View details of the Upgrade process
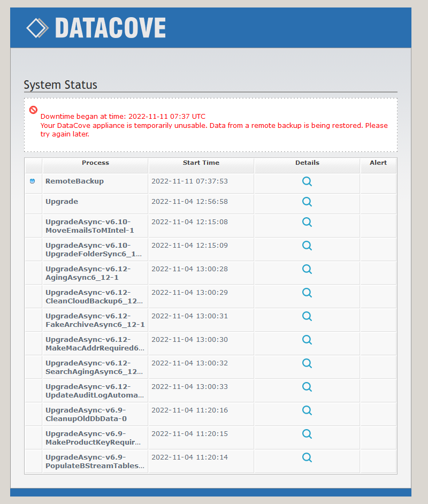Image resolution: width=428 pixels, height=504 pixels. (307, 202)
